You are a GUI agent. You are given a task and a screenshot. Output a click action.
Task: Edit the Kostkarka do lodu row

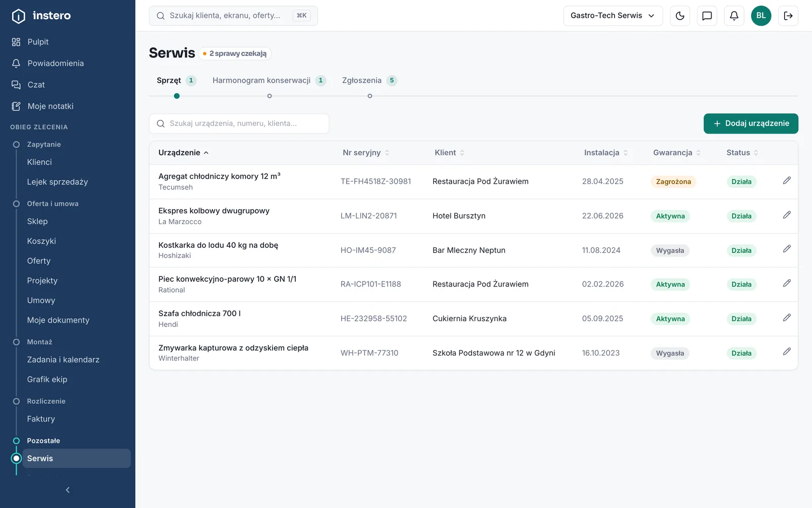click(x=787, y=249)
